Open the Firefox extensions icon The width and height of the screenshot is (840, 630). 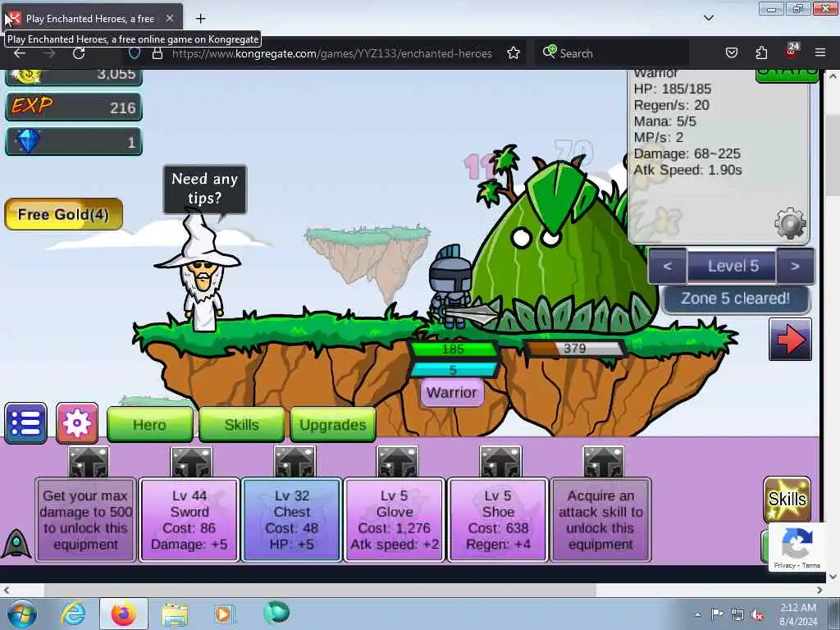(761, 53)
